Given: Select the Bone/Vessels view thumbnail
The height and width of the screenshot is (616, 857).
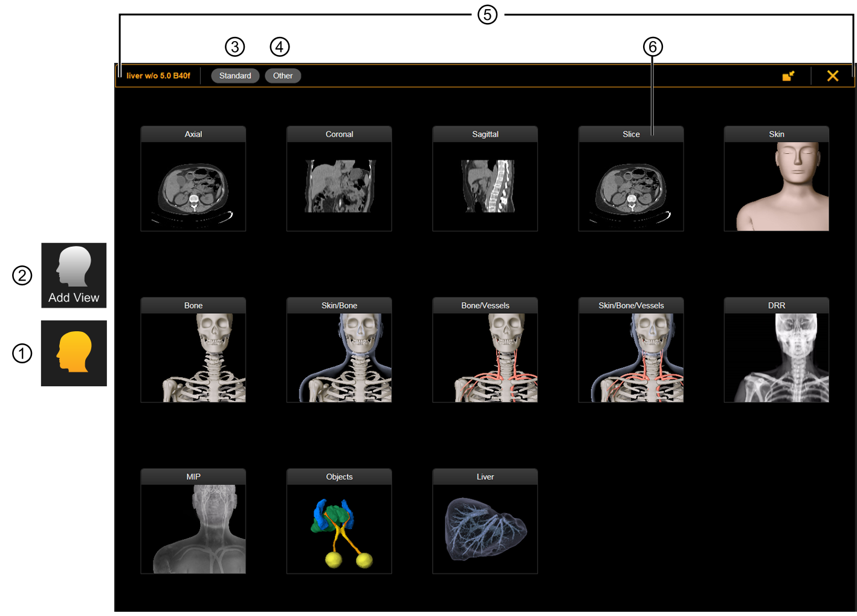Looking at the screenshot, I should tap(485, 349).
